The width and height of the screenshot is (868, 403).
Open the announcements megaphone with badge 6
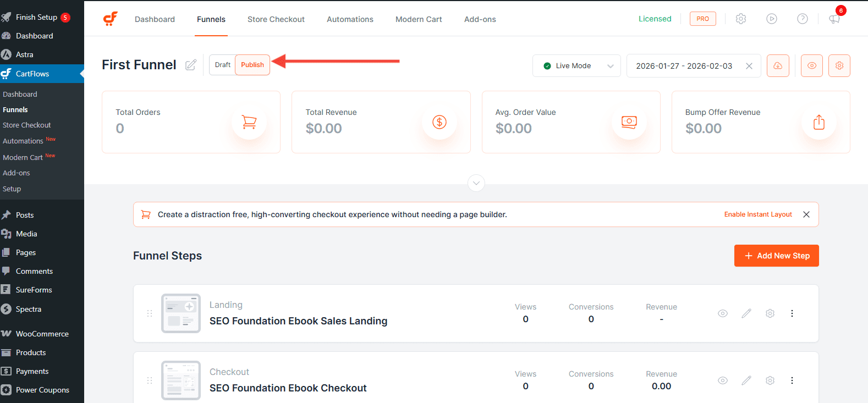click(x=834, y=19)
